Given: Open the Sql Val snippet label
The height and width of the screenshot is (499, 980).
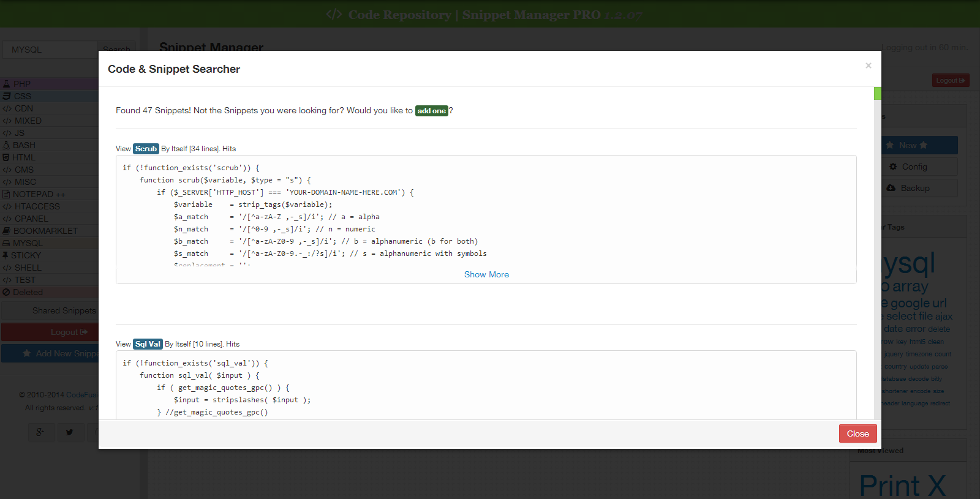Looking at the screenshot, I should click(148, 344).
